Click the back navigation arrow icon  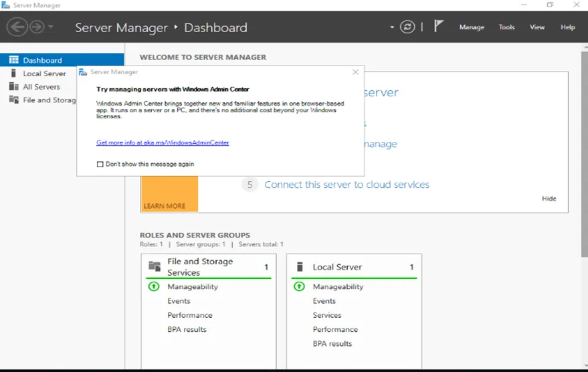tap(17, 27)
